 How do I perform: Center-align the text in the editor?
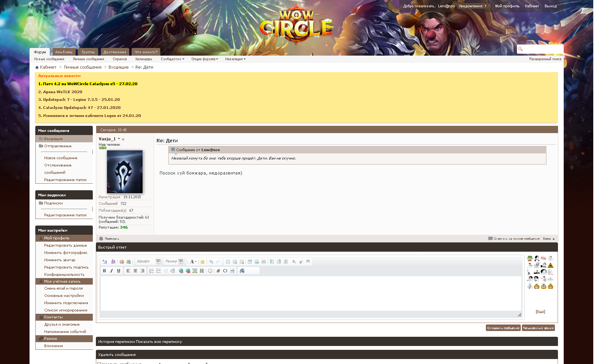(135, 271)
